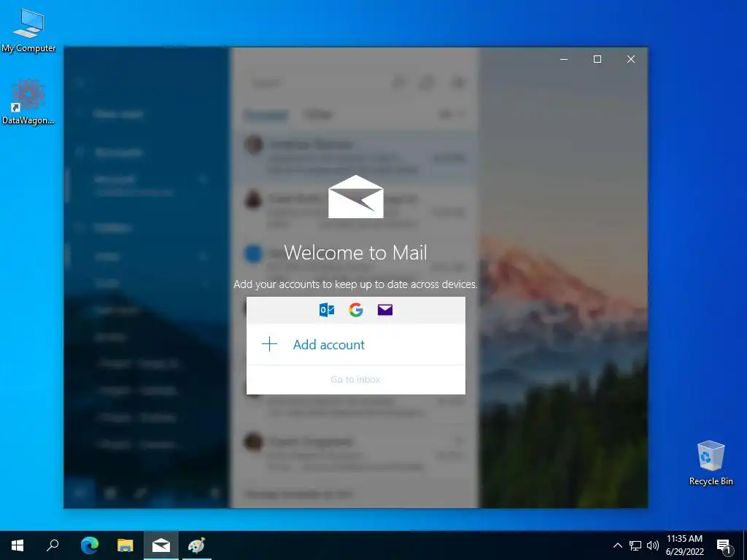Screen dimensions: 747x560
Task: Open the network status tray icon
Action: click(x=635, y=545)
